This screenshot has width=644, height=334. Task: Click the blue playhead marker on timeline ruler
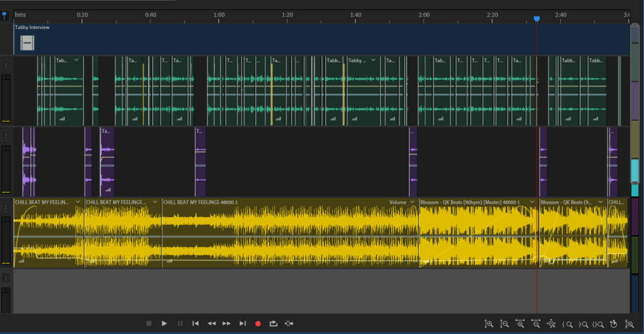click(x=536, y=19)
